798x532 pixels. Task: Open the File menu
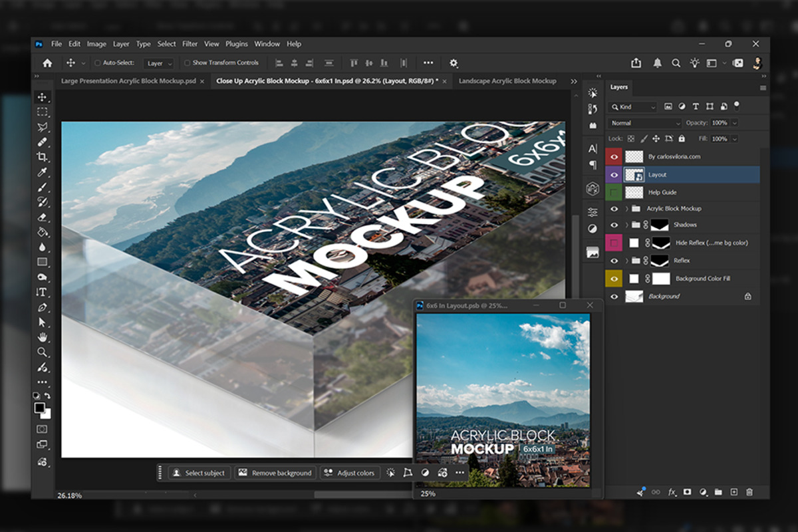[57, 44]
